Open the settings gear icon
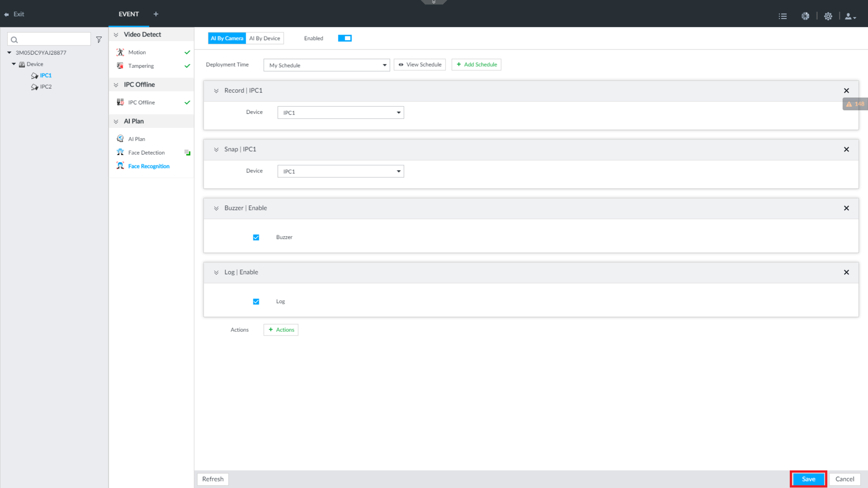 pyautogui.click(x=828, y=16)
